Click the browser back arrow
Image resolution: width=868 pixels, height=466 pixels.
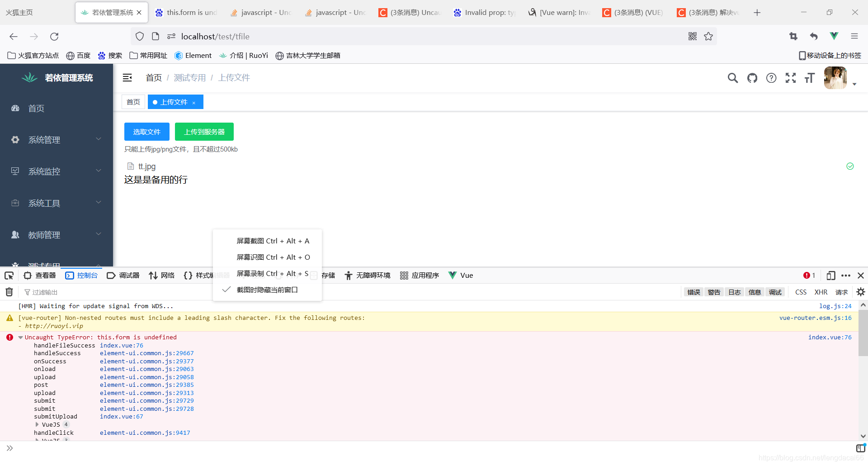[x=14, y=37]
